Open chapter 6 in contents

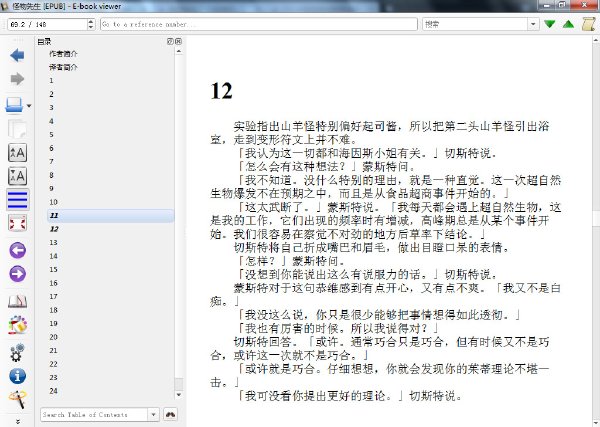[51, 148]
